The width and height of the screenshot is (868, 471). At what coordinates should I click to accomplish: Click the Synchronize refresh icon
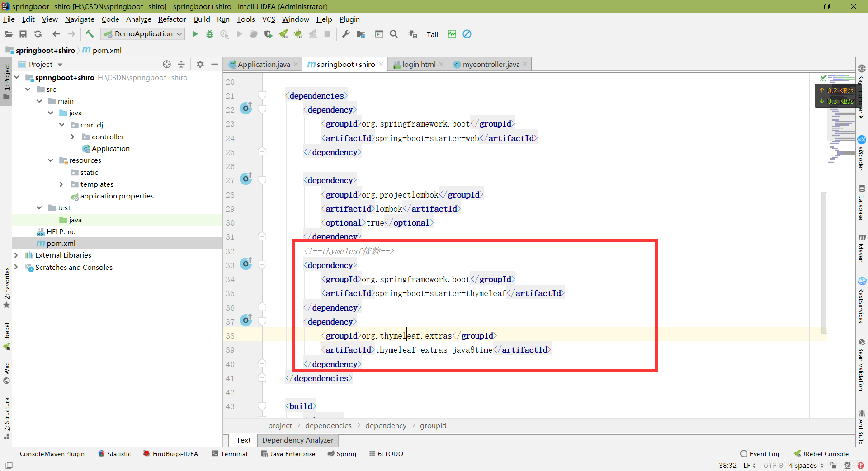tap(38, 34)
